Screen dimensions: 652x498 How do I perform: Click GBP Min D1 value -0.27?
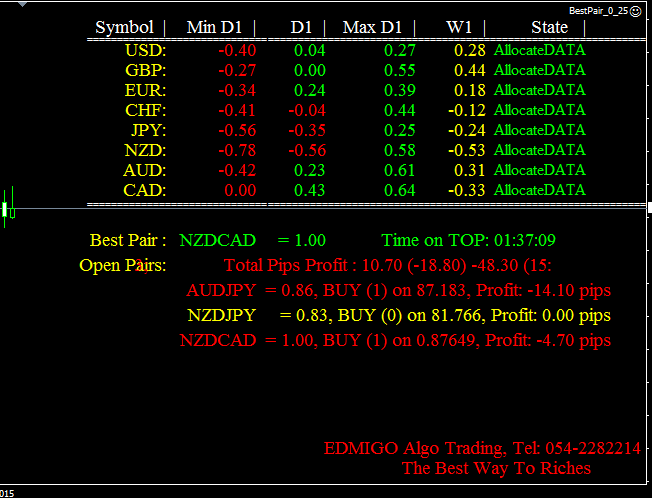(237, 71)
